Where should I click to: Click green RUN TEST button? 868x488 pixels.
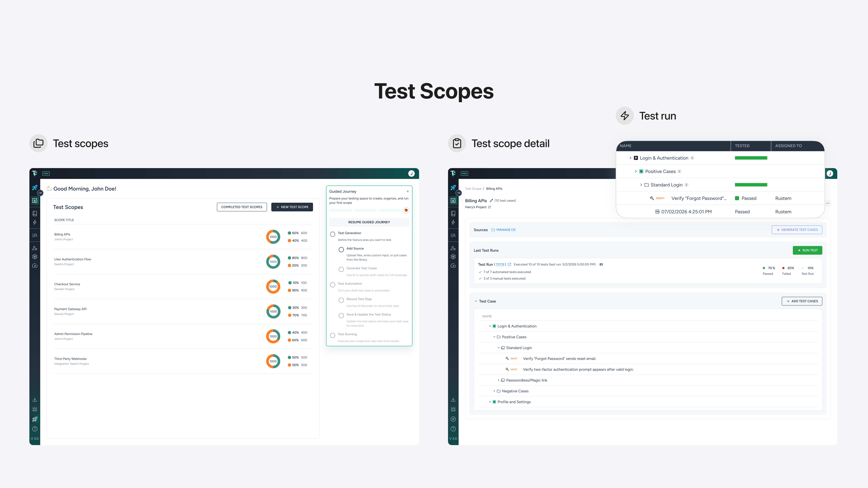coord(807,250)
